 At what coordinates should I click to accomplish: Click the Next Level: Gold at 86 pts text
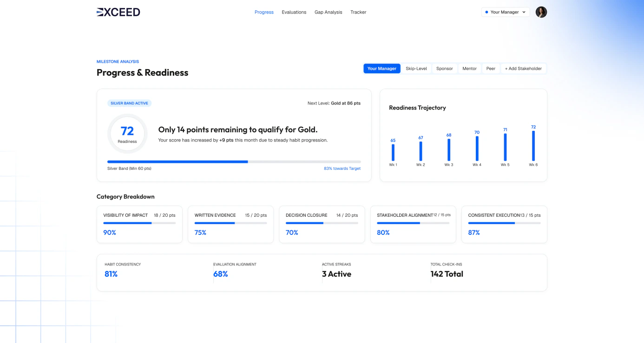tap(334, 103)
